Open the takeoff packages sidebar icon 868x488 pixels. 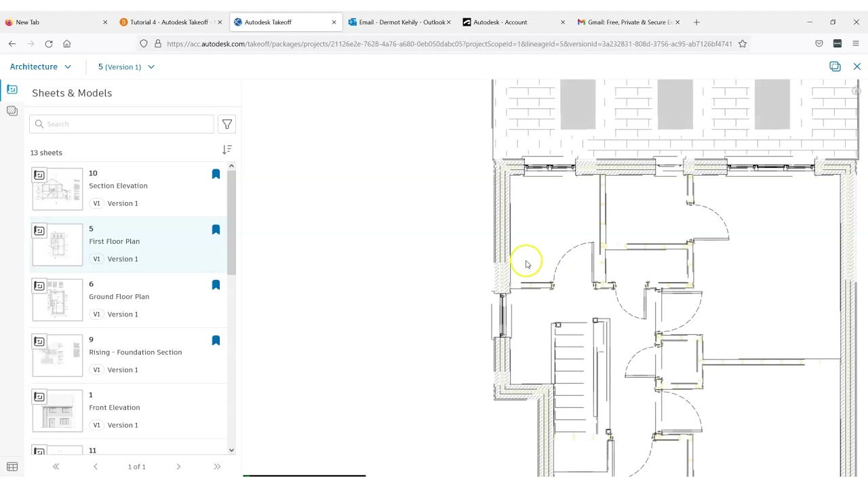(x=12, y=110)
